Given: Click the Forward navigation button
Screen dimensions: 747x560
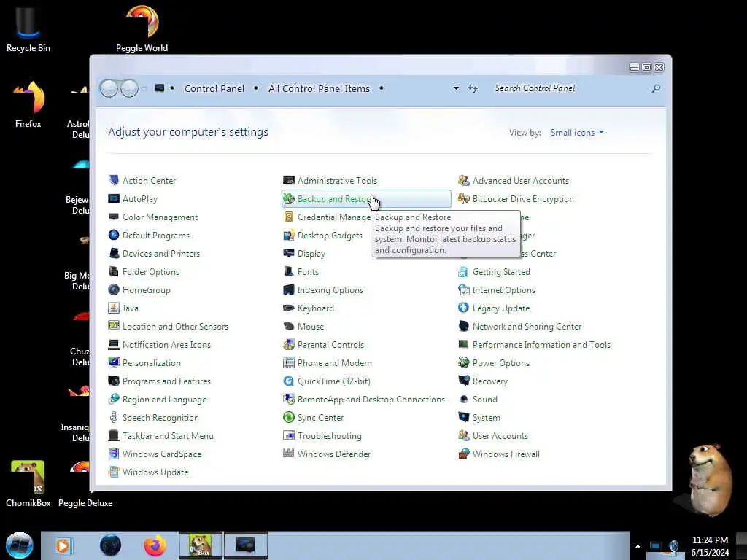Looking at the screenshot, I should (x=129, y=88).
